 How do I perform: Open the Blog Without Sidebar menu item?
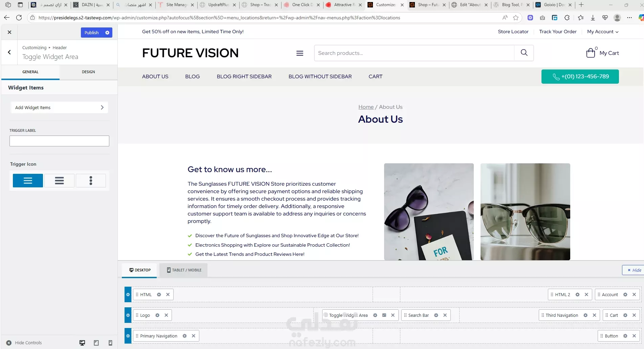click(320, 77)
